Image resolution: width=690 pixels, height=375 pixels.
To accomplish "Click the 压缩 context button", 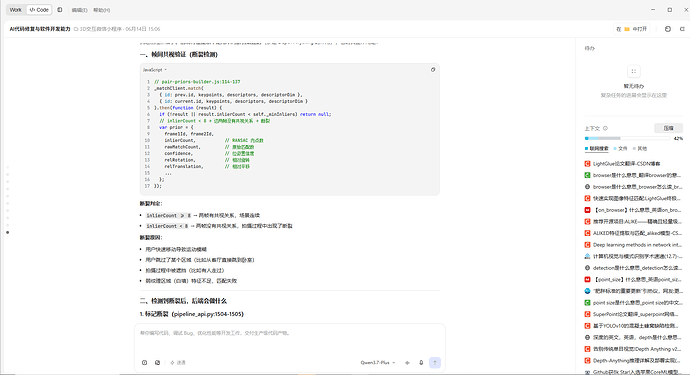I will [x=668, y=128].
